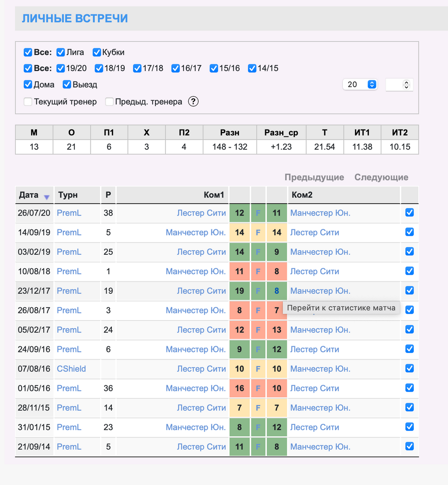The image size is (448, 485).
Task: Open F stats for 14/09/19 match
Action: (258, 233)
